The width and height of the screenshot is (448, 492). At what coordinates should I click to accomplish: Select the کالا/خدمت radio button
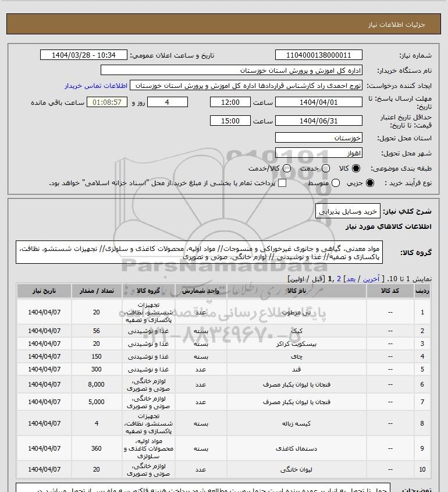(x=286, y=168)
